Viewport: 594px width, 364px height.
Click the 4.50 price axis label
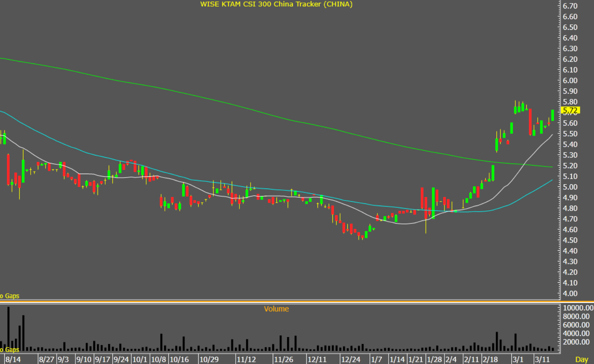(570, 240)
